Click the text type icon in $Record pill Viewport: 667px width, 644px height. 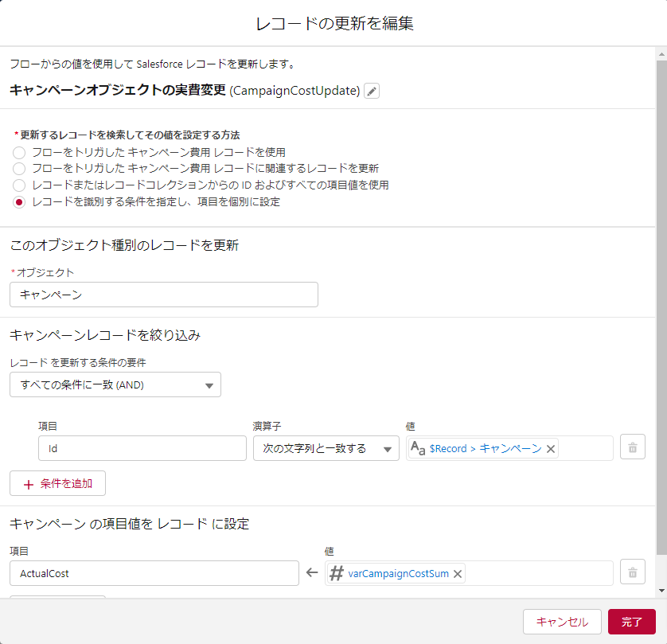(418, 448)
